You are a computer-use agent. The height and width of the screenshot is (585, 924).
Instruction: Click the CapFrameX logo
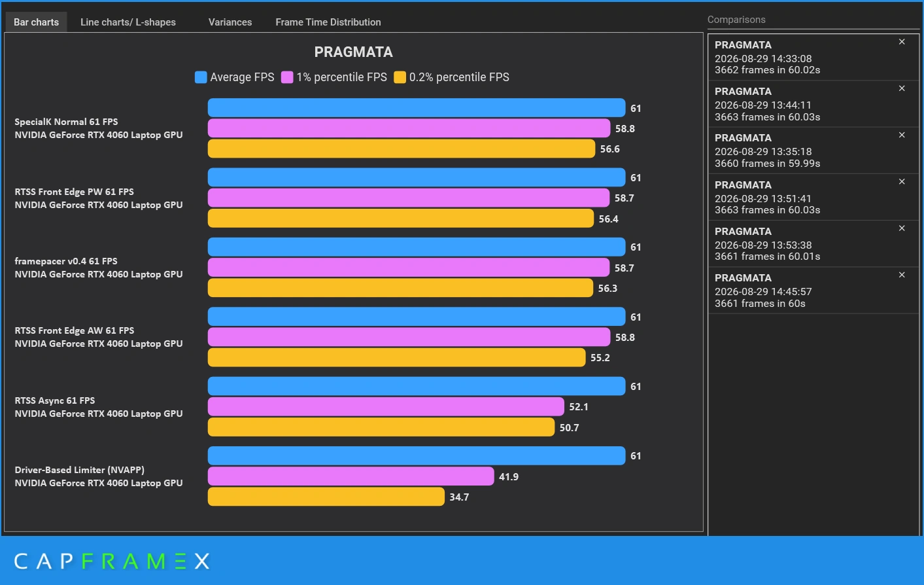click(x=112, y=561)
